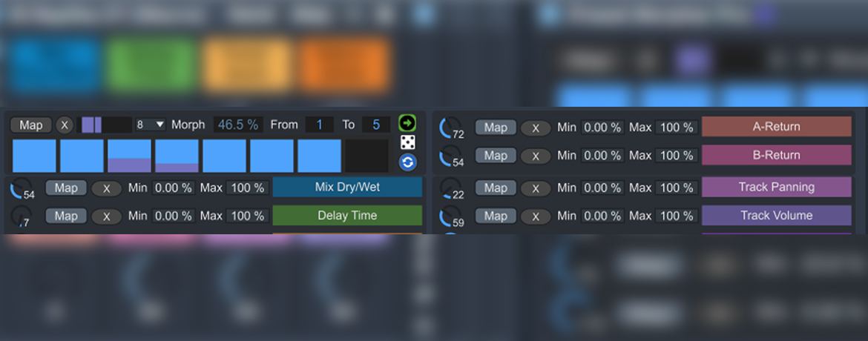868x341 pixels.
Task: Click the X in the Track Panning row
Action: tap(536, 188)
